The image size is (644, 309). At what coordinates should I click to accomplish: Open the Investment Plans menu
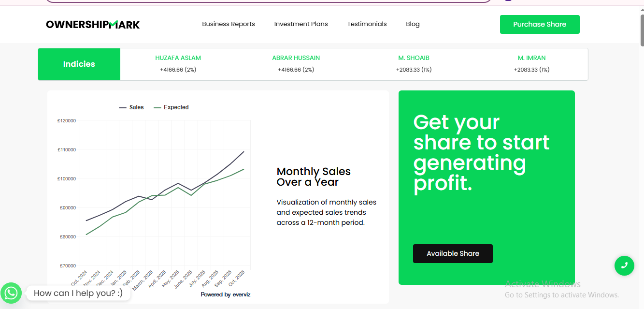(301, 24)
